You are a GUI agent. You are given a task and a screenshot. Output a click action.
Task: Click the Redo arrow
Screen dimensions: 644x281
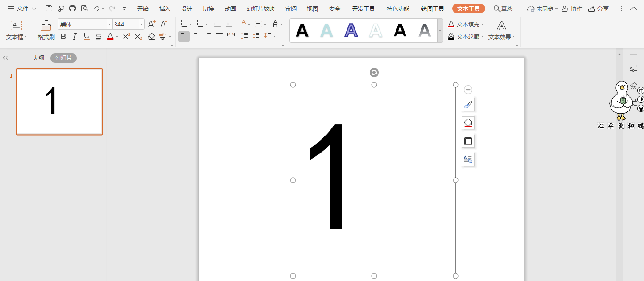[x=112, y=9]
